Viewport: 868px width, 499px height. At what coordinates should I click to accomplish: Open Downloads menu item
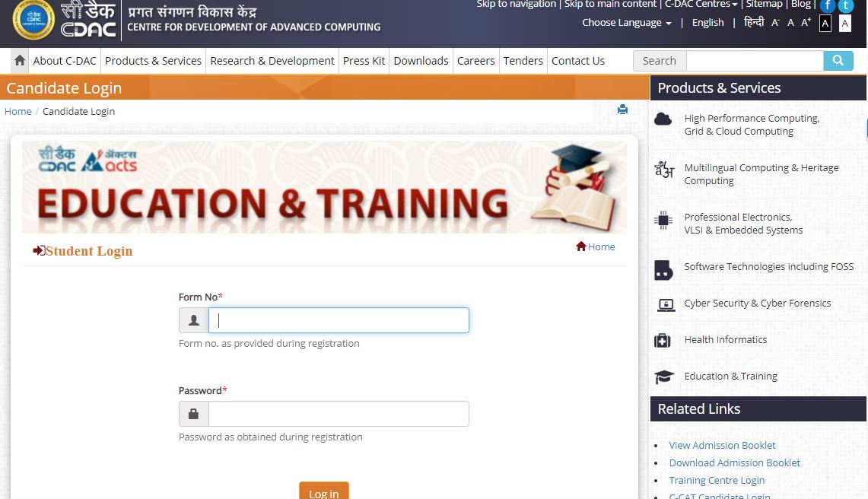pyautogui.click(x=421, y=61)
